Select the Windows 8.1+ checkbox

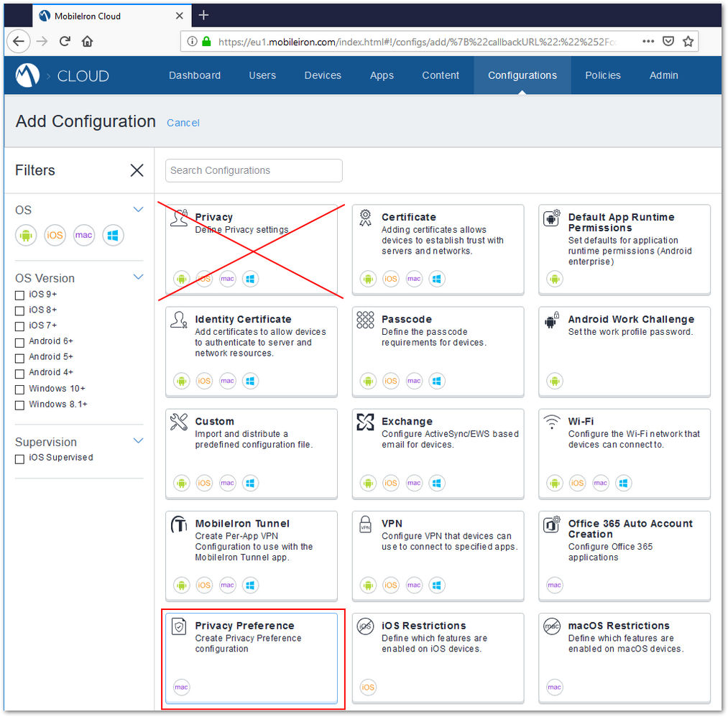tap(19, 405)
